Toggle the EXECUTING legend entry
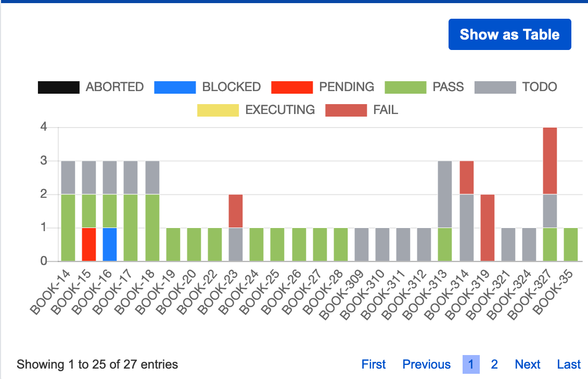588x379 pixels. [x=279, y=110]
